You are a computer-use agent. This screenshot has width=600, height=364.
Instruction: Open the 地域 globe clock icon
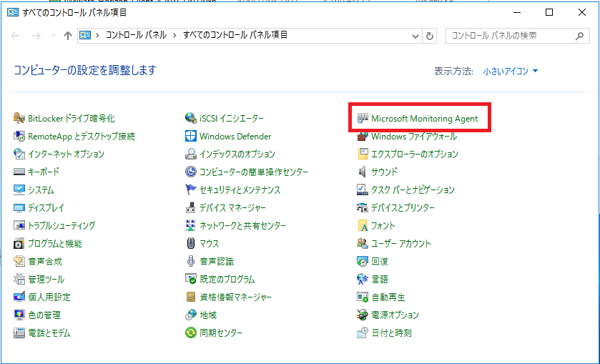coord(190,315)
